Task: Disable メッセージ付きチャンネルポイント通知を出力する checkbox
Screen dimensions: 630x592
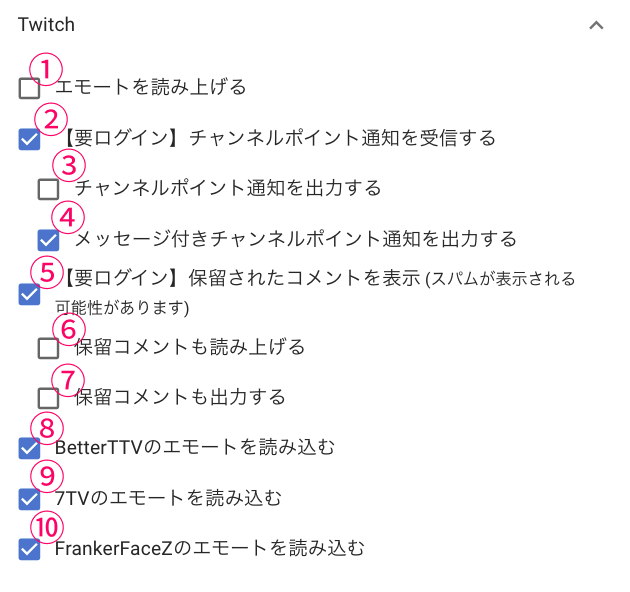Action: pos(48,240)
